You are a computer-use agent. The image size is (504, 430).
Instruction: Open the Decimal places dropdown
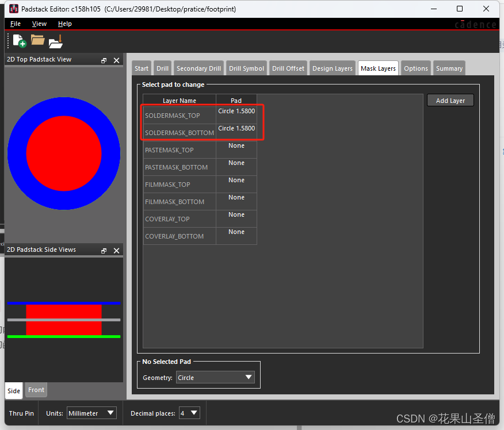189,413
